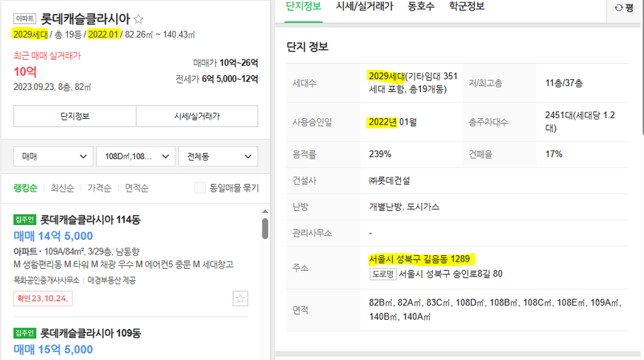
Task: Select the 10억 recent transaction price
Action: click(x=25, y=72)
